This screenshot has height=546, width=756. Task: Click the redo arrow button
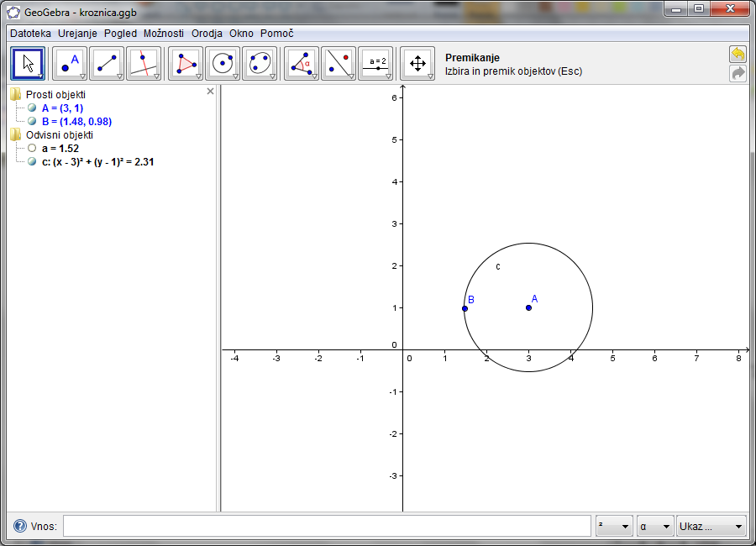click(738, 73)
